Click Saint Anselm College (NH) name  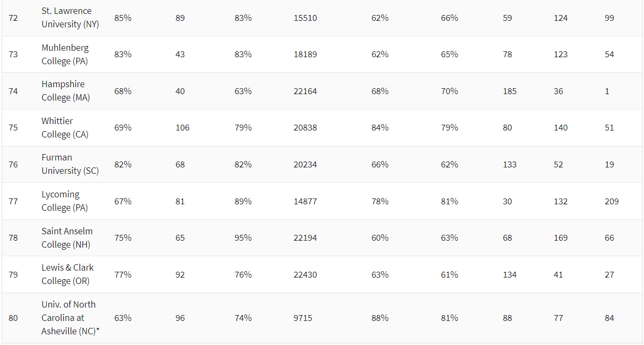pyautogui.click(x=67, y=237)
